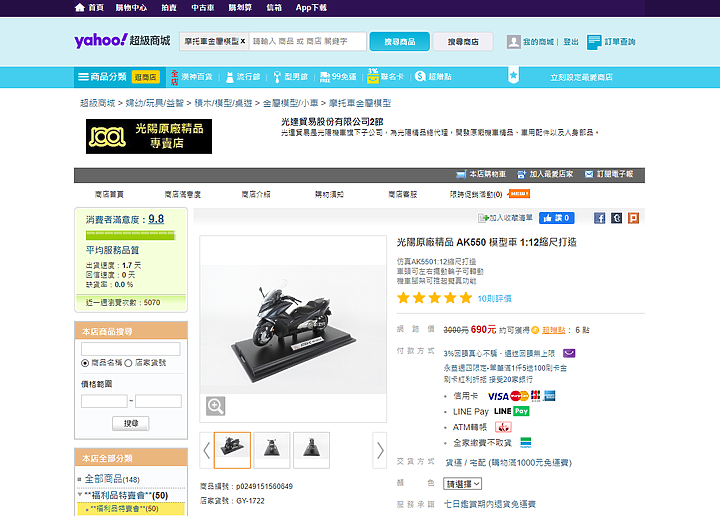720x516 pixels.
Task: Click the mail icon next to 3%回饋 text
Action: pyautogui.click(x=569, y=353)
